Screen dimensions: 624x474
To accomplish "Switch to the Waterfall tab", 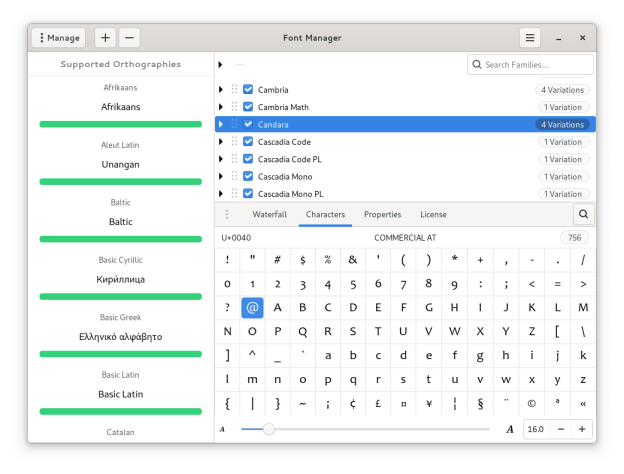I will [269, 215].
